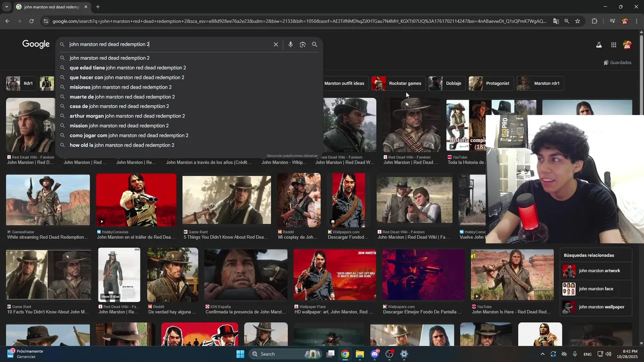The image size is (644, 362).
Task: Close the john marston tab
Action: tap(86, 7)
